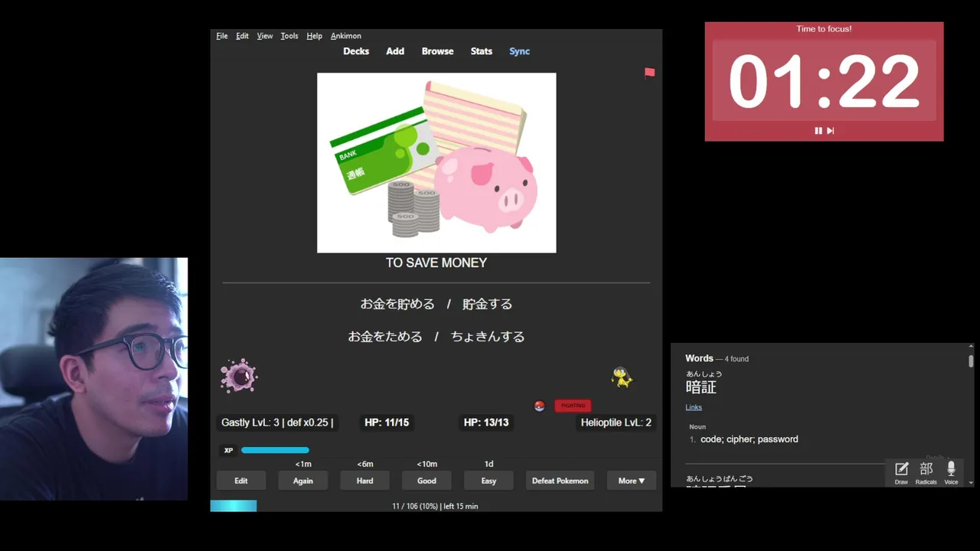Open the Edit menu in Anki
The image size is (980, 551).
(x=242, y=36)
